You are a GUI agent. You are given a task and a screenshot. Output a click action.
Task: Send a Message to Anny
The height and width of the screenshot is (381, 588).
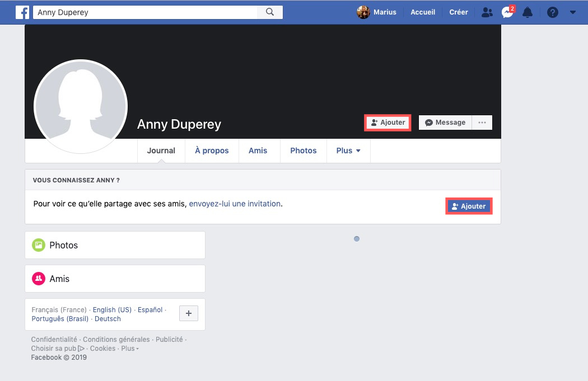(x=445, y=123)
